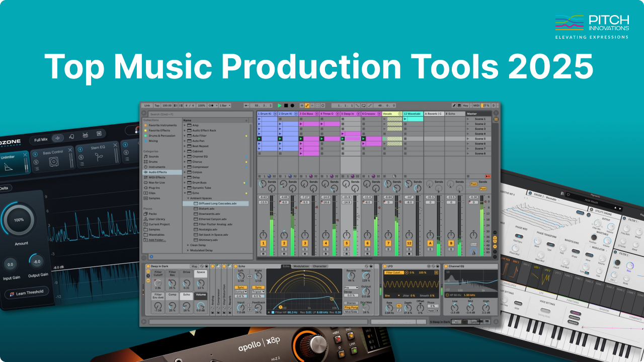Switch to the Character tab in Echo
Screen dimensions: 644x362
(320, 266)
